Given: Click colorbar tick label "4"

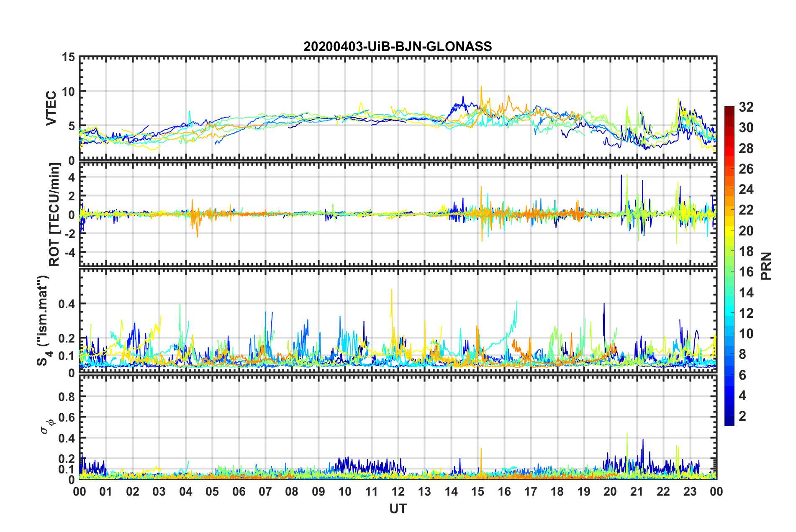Looking at the screenshot, I should (x=742, y=396).
